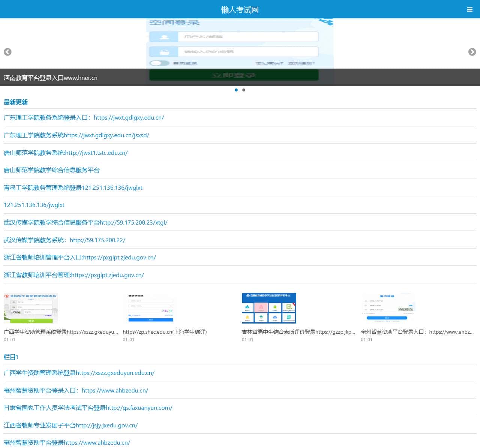Open the 懒人考试网 site title
This screenshot has width=480, height=448.
tap(240, 10)
